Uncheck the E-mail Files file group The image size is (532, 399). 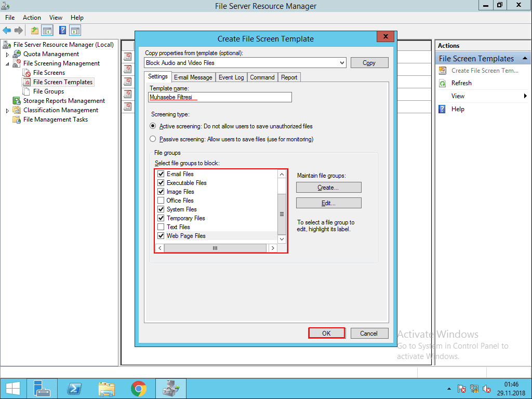161,174
